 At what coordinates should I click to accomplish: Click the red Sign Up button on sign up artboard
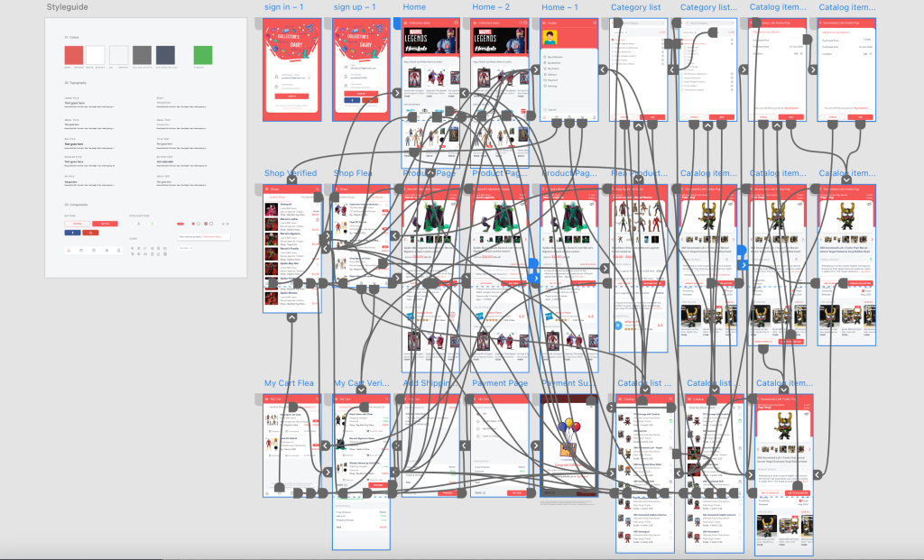361,92
